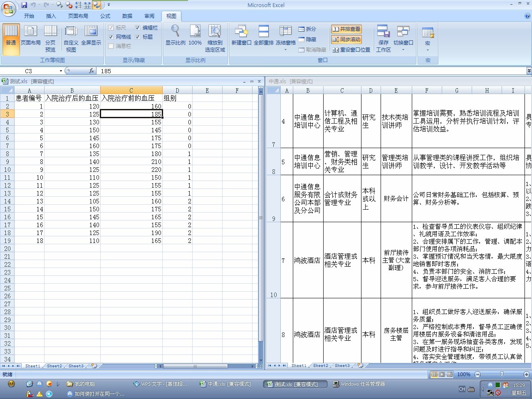Open Excel help question mark

point(527,16)
